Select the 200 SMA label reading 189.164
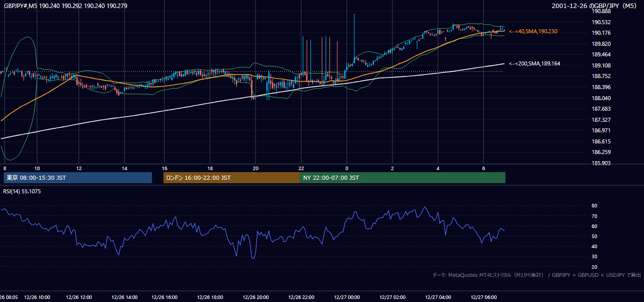 535,63
